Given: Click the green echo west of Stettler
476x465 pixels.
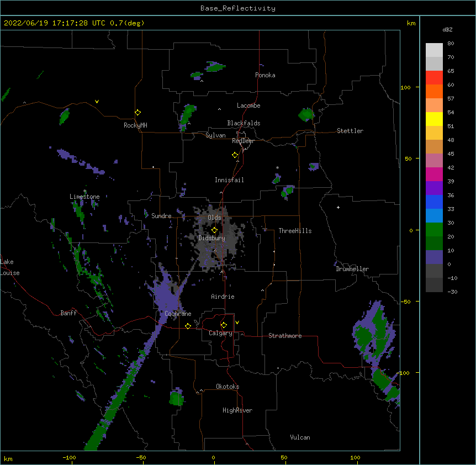Looking at the screenshot, I should [306, 114].
